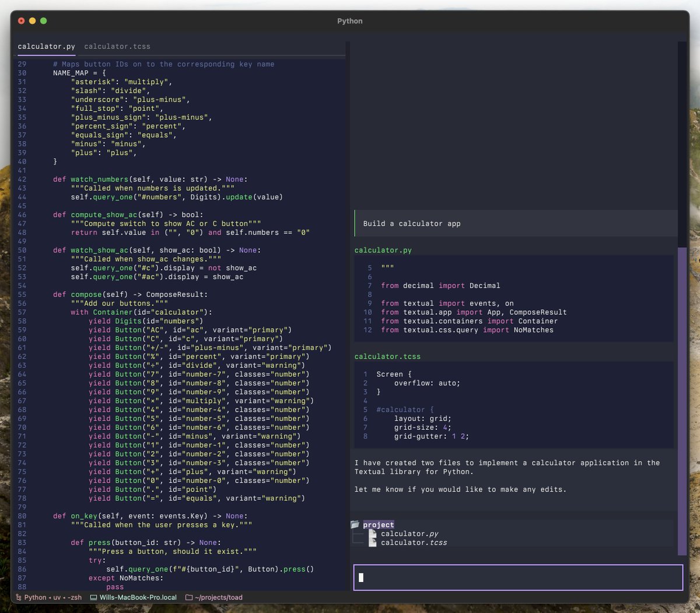Screen dimensions: 700x613
Task: Click the 'yield Button("7"' number-7 line
Action: coord(199,374)
